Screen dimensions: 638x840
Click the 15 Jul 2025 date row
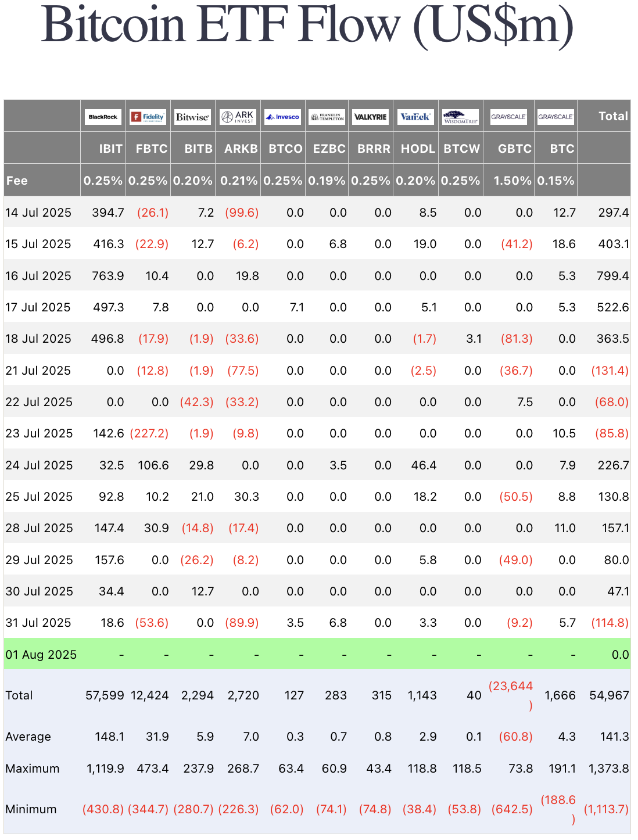pyautogui.click(x=317, y=244)
